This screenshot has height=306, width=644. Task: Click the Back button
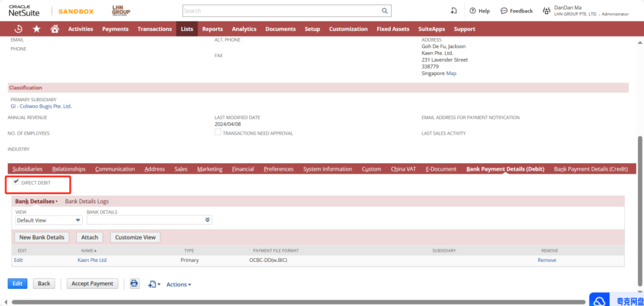pos(44,283)
